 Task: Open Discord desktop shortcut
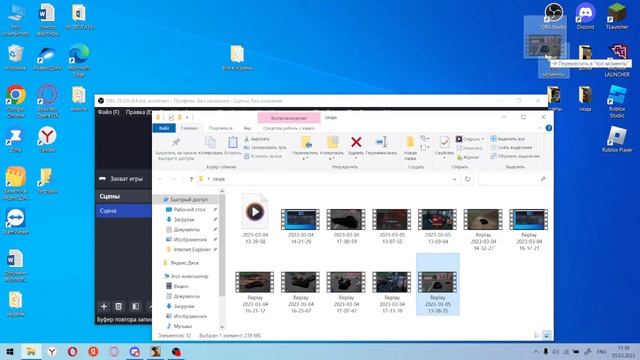[x=585, y=16]
